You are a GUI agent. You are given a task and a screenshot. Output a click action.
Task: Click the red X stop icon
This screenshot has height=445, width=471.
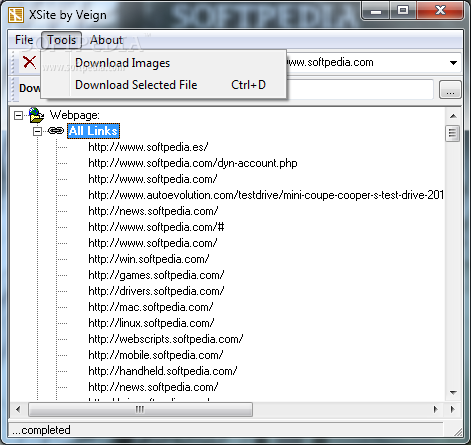coord(29,62)
